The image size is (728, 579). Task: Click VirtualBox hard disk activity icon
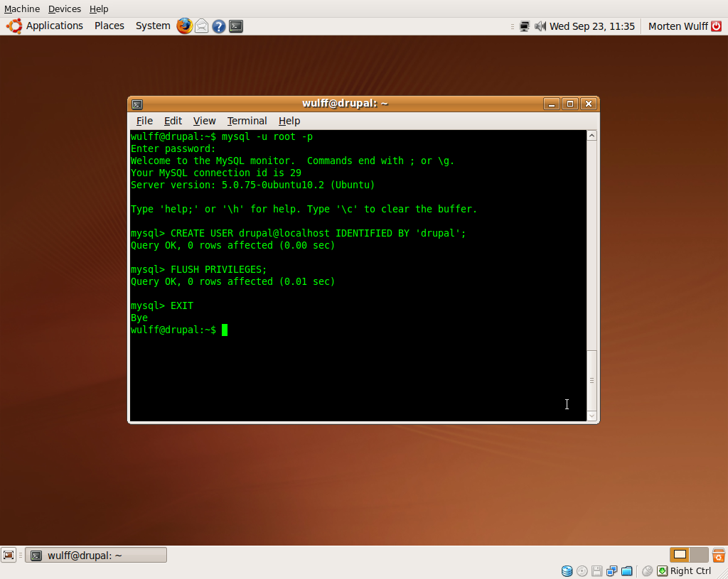(567, 571)
